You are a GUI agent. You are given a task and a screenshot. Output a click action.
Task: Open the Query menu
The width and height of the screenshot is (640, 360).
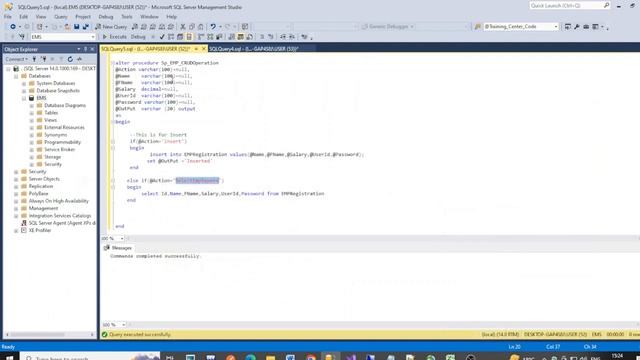click(x=61, y=17)
